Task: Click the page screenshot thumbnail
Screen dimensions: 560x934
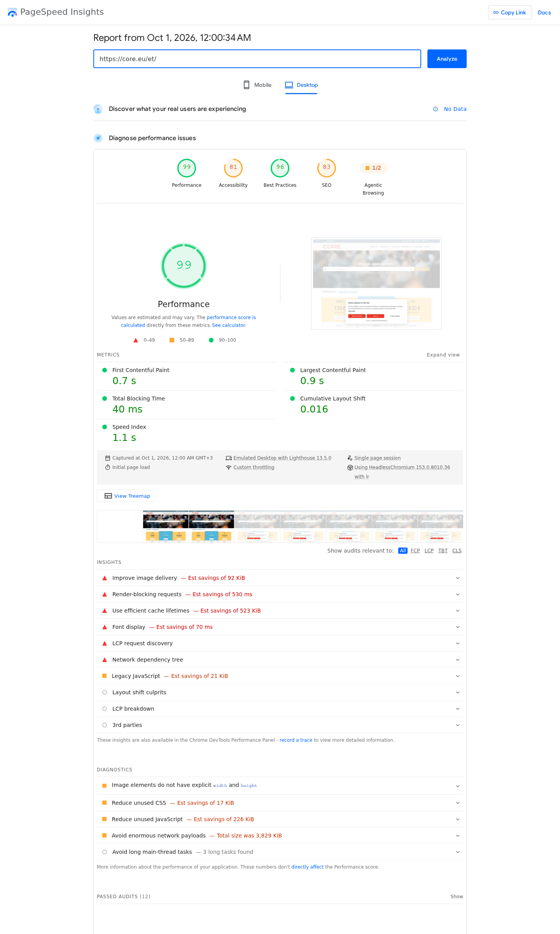Action: click(x=376, y=283)
